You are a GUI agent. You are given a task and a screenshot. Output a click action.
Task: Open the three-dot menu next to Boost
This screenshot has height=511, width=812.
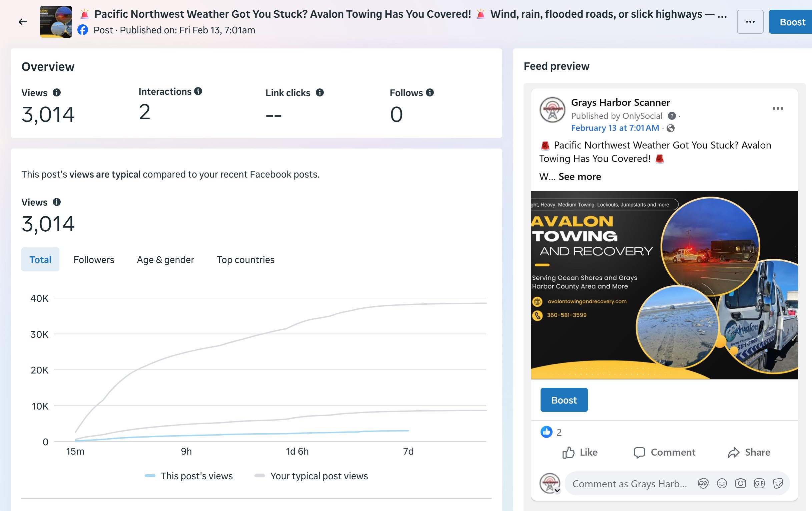pos(750,22)
